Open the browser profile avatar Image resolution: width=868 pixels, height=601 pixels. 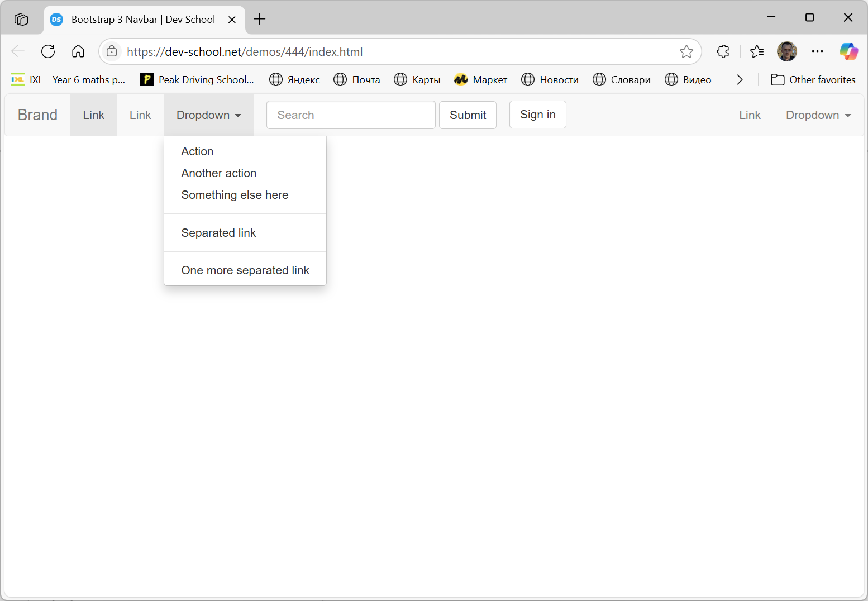787,51
